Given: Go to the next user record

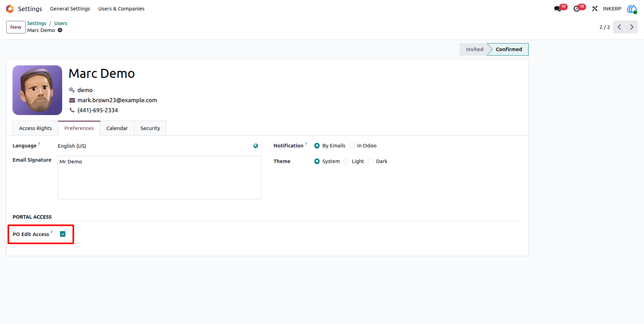Looking at the screenshot, I should [x=632, y=27].
